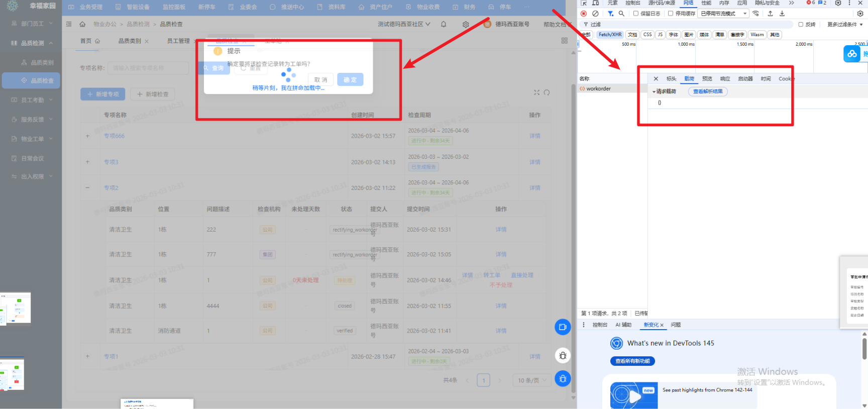
Task: Open the 测试德玛西亚社区 community dropdown
Action: [x=404, y=24]
